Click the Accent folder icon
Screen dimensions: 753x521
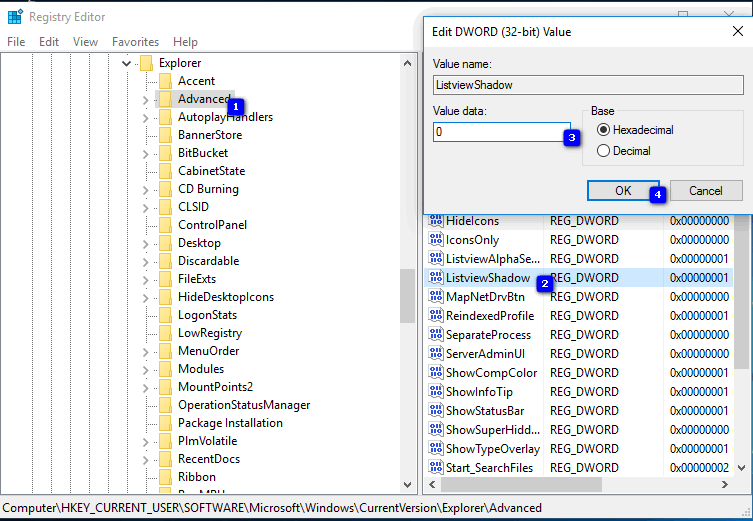point(165,81)
